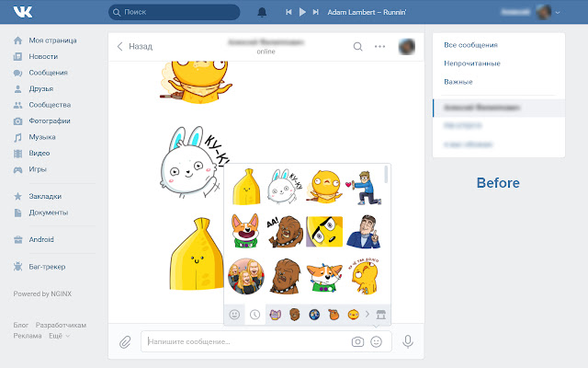Viewport: 588px width, 368px height.
Task: Expand the Ещё footer dropdown
Action: pyautogui.click(x=59, y=336)
